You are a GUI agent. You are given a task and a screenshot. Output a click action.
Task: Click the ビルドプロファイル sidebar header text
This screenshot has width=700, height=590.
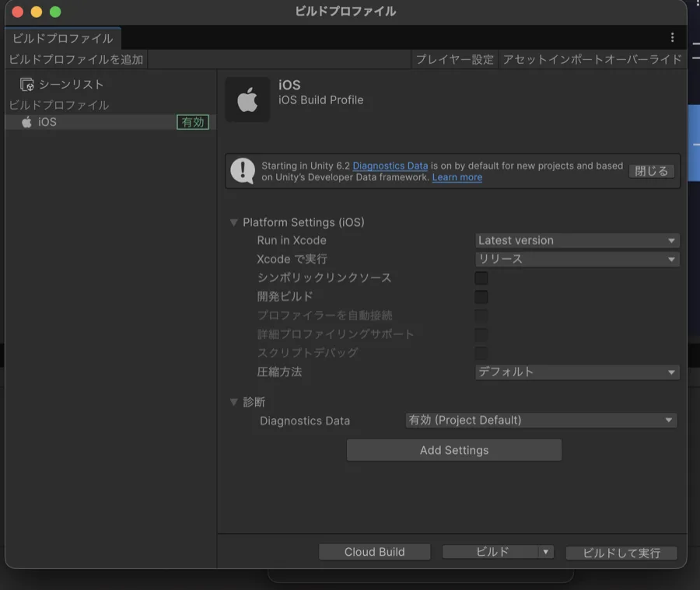coord(59,105)
